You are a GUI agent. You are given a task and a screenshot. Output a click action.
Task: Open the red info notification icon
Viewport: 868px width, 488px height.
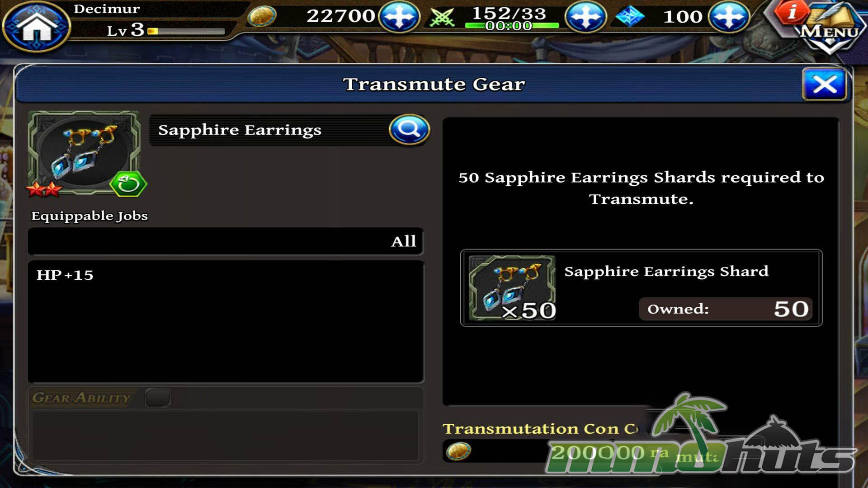[790, 12]
